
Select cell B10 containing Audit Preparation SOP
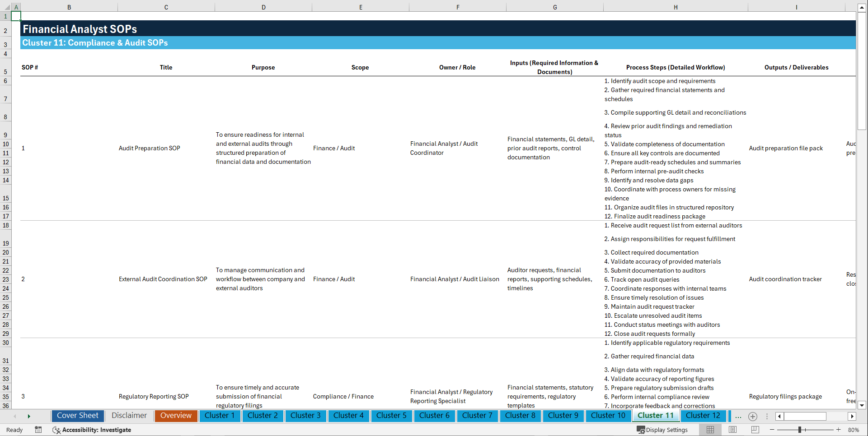pyautogui.click(x=149, y=148)
